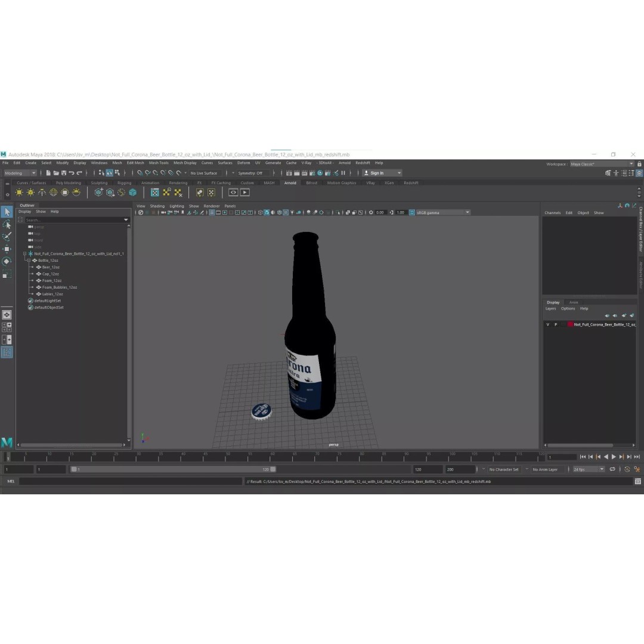Screen dimensions: 644x644
Task: Open the 24 fps frame rate dropdown
Action: coord(589,469)
